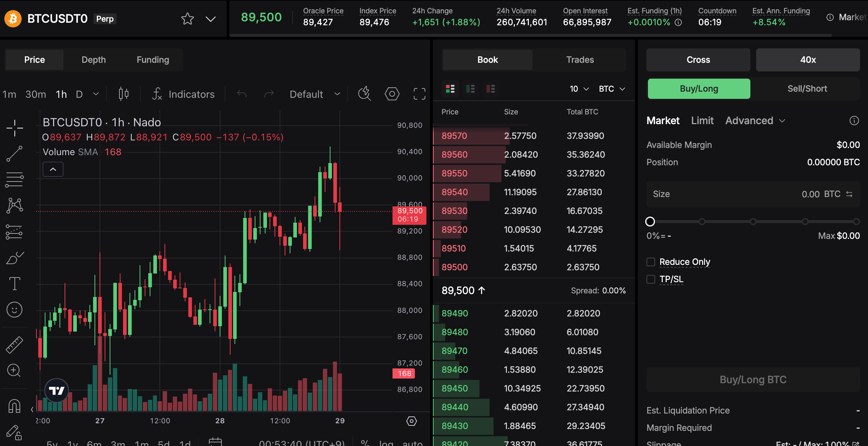Enable the Reduce Only checkbox

pos(651,262)
